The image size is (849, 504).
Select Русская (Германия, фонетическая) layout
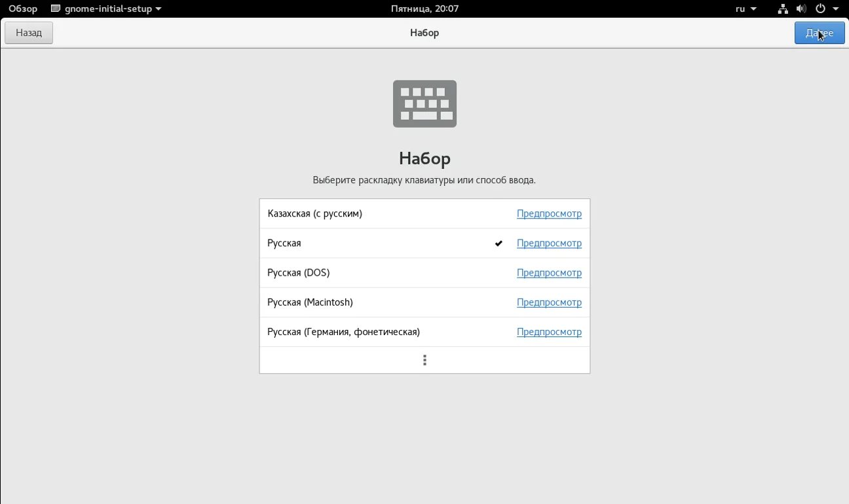tap(343, 332)
